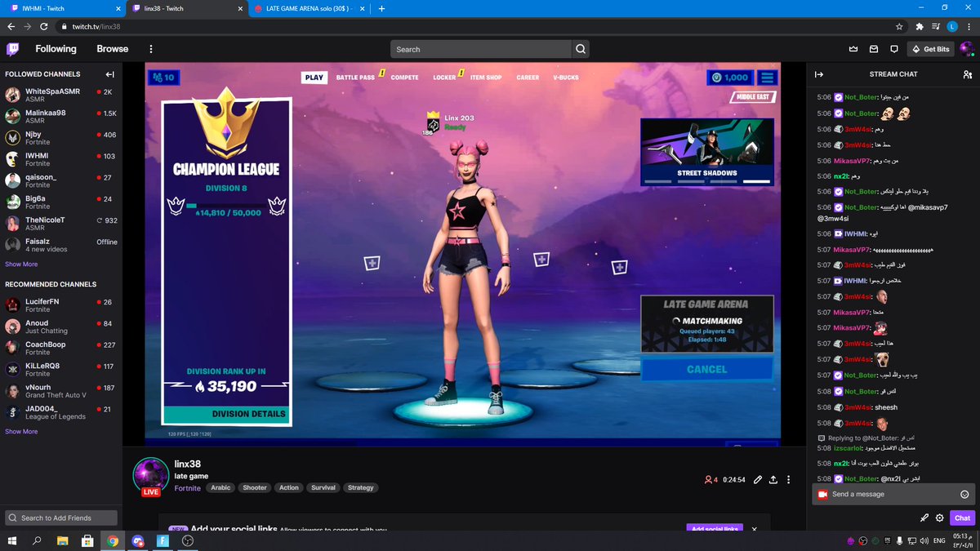Click the browser back arrow

11,26
